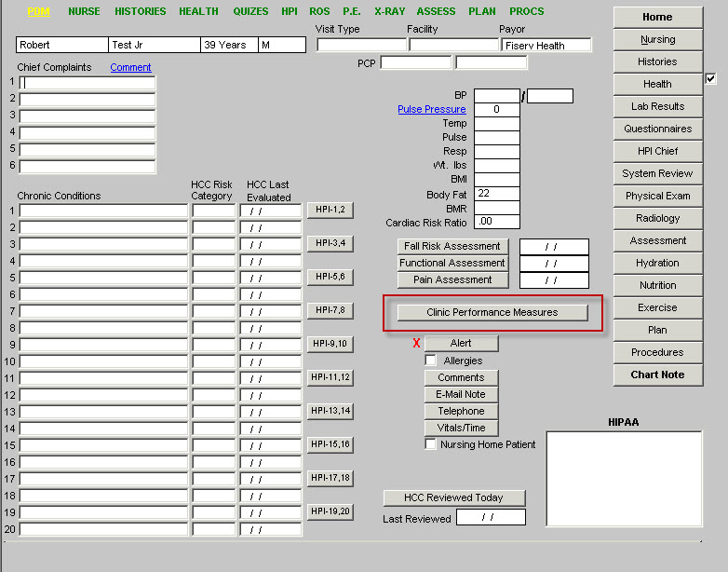Click the Facility field

click(453, 45)
